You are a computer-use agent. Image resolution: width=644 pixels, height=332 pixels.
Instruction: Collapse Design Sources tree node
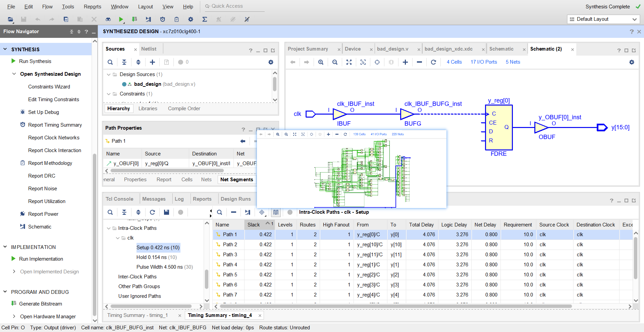pos(108,74)
